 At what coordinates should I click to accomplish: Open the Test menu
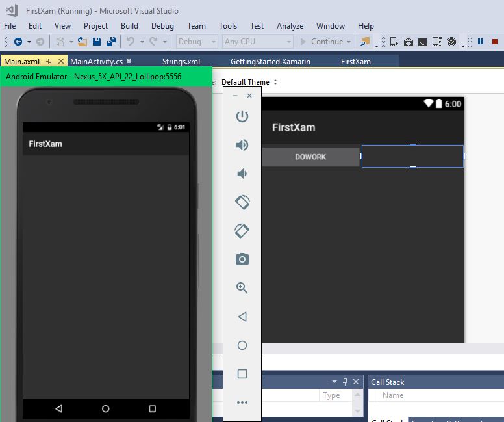257,26
